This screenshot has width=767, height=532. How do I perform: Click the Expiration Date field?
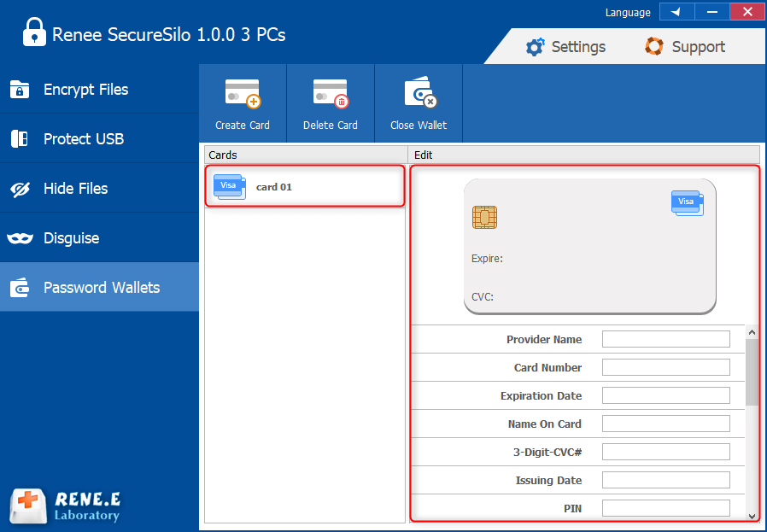point(665,395)
